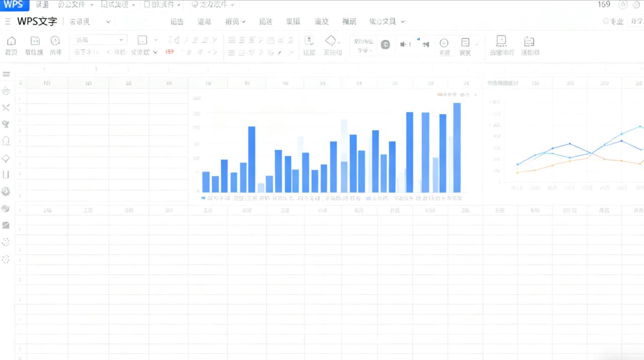This screenshot has height=360, width=644.
Task: Click the red ABC spell check button
Action: (170, 52)
